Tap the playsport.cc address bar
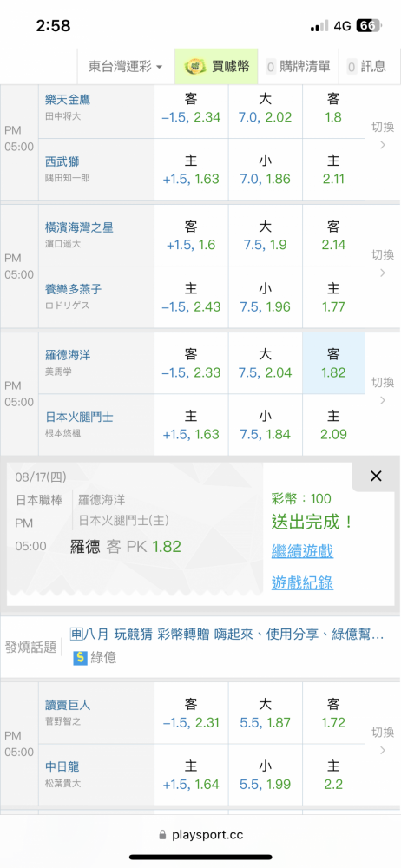Screen dimensions: 401x868 (x=200, y=834)
